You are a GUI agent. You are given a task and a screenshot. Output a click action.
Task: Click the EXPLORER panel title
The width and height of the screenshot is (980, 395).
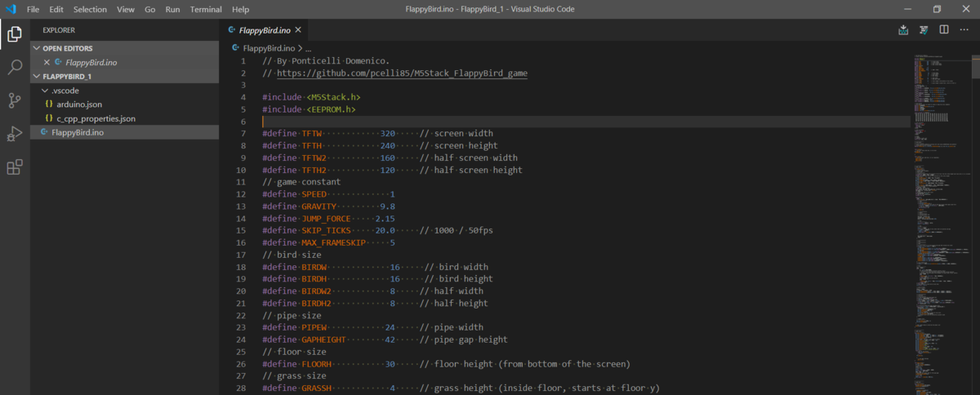click(x=59, y=30)
